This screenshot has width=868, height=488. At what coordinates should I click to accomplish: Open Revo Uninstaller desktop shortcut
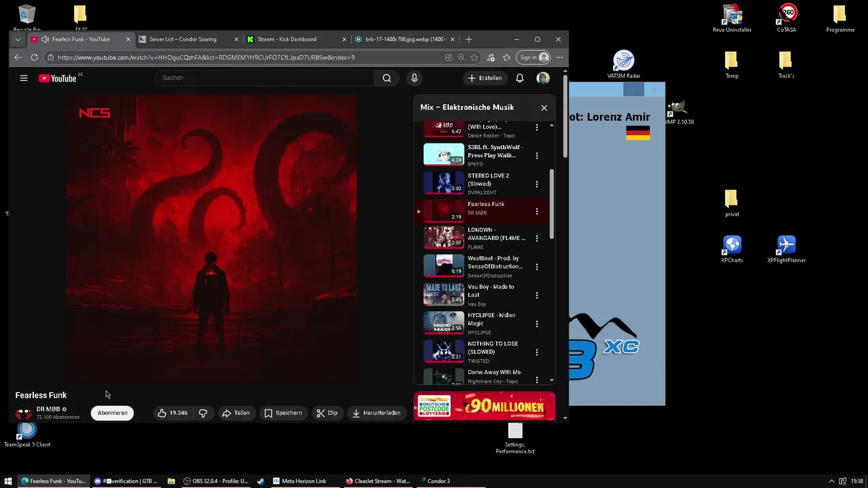732,18
